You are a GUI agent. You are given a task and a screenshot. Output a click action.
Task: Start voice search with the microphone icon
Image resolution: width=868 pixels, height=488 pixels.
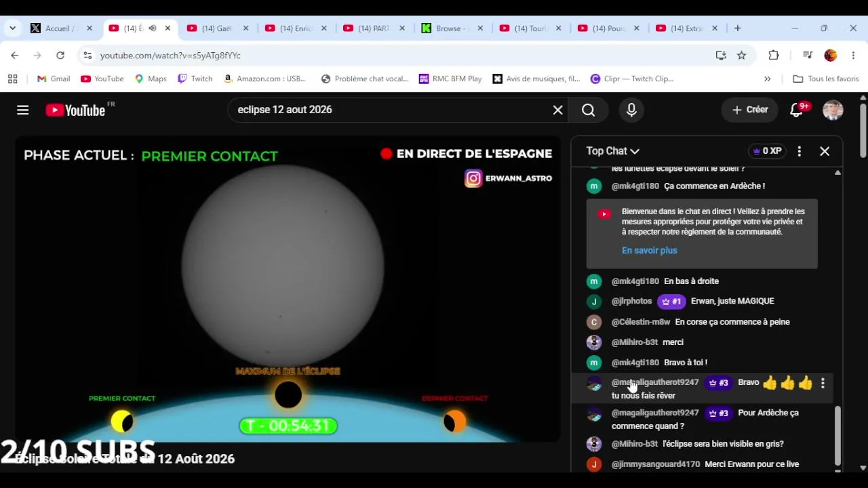[631, 110]
